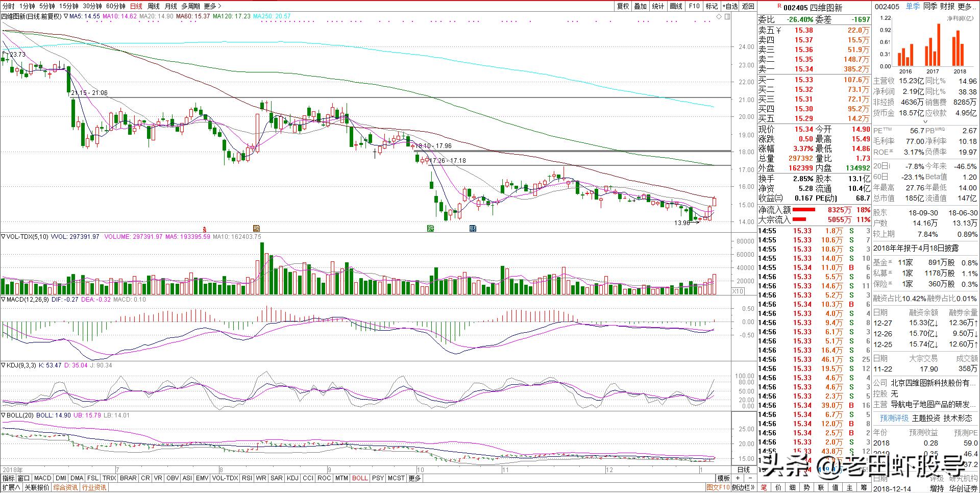Switch to the 月线 monthly chart
The height and width of the screenshot is (493, 980).
170,6
